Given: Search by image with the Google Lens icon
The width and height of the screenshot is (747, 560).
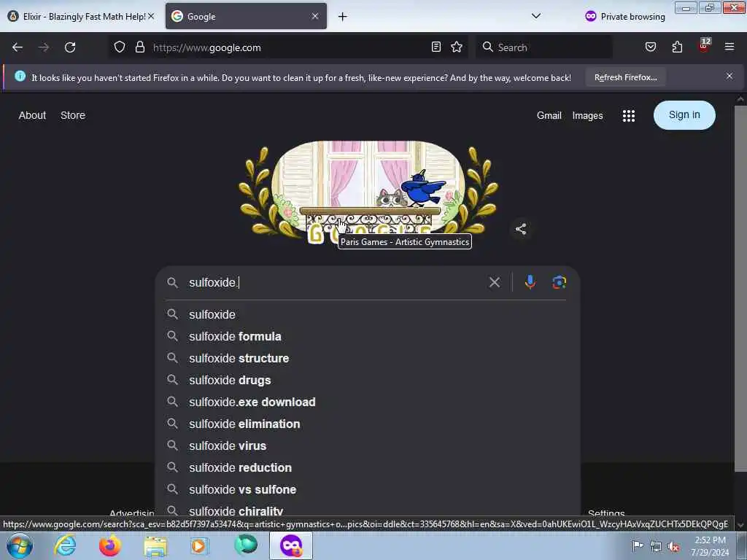Looking at the screenshot, I should [559, 282].
